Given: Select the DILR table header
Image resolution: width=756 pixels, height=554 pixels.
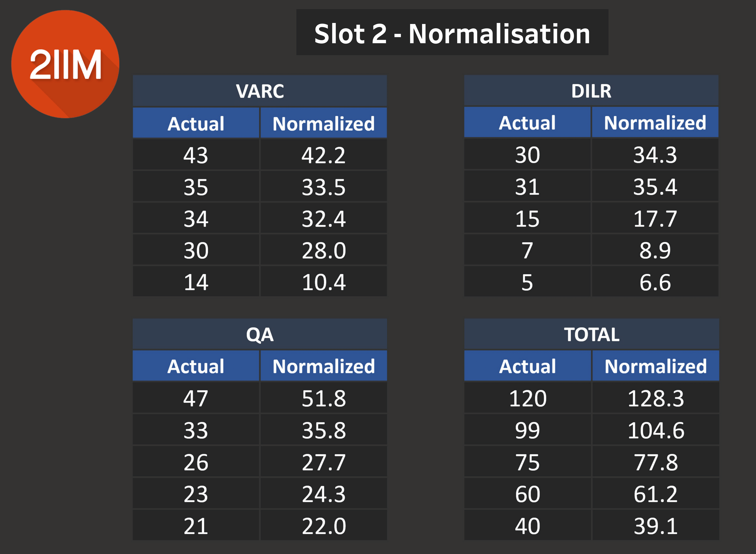Looking at the screenshot, I should pos(591,91).
